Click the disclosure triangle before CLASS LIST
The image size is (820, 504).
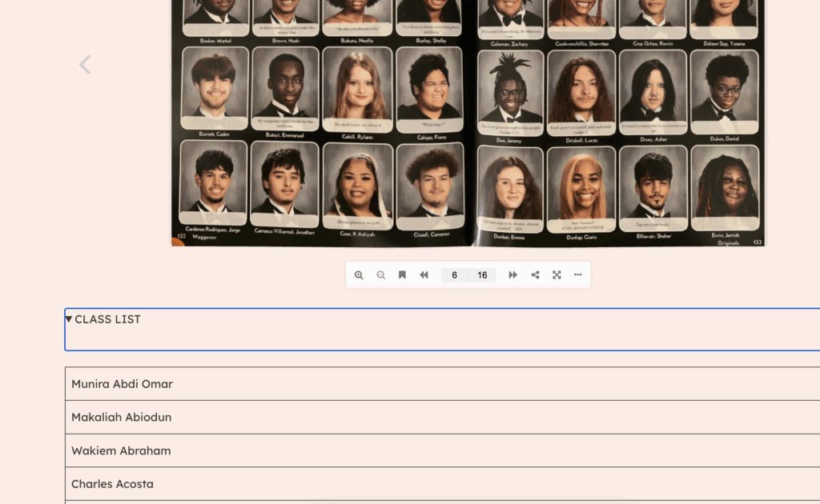69,319
